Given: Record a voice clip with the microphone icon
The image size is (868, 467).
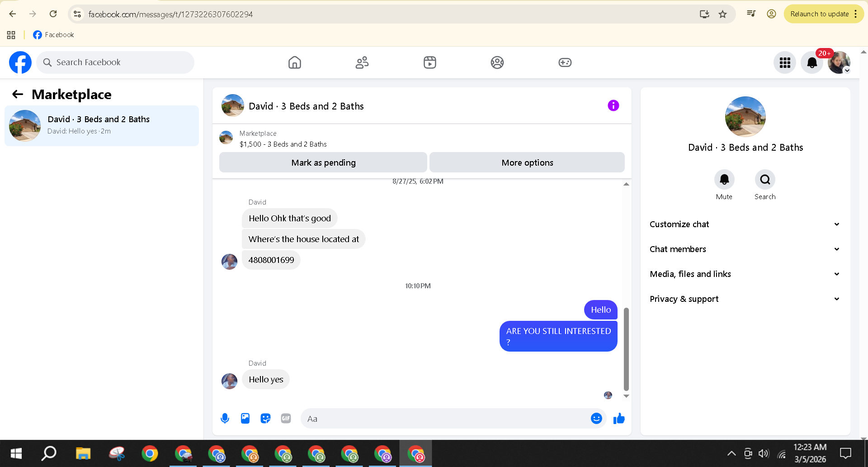Looking at the screenshot, I should coord(225,419).
